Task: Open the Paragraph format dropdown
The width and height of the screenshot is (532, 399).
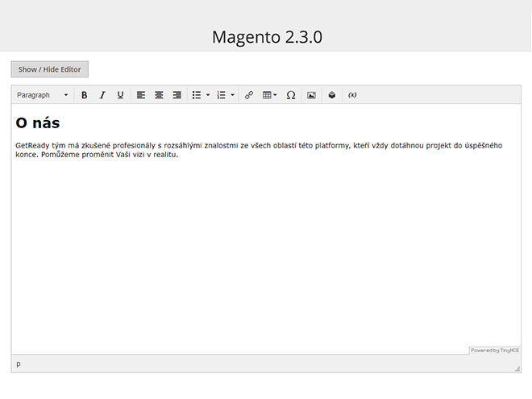Action: point(43,95)
